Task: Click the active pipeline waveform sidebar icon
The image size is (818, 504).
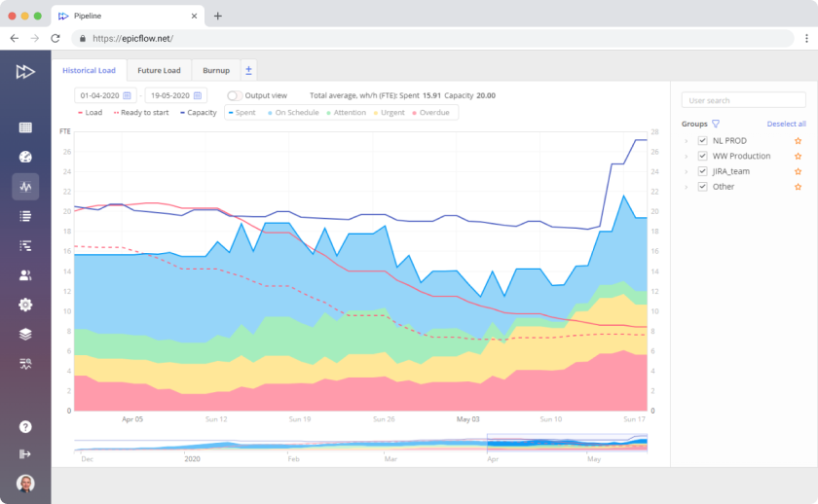Action: (25, 187)
